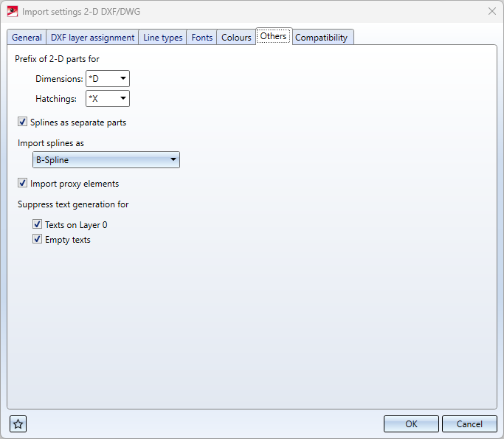Switch to the Colours tab
504x439 pixels.
tap(236, 38)
